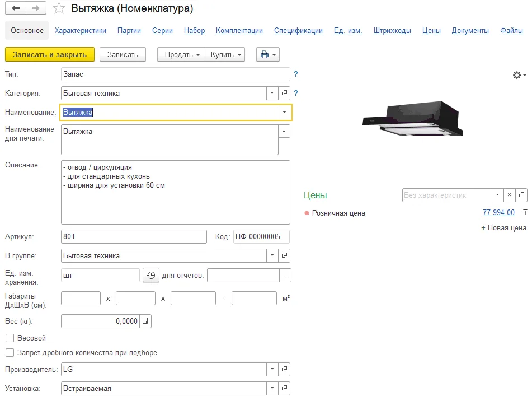Enable the Весовой checkbox
532x396 pixels.
[10, 338]
